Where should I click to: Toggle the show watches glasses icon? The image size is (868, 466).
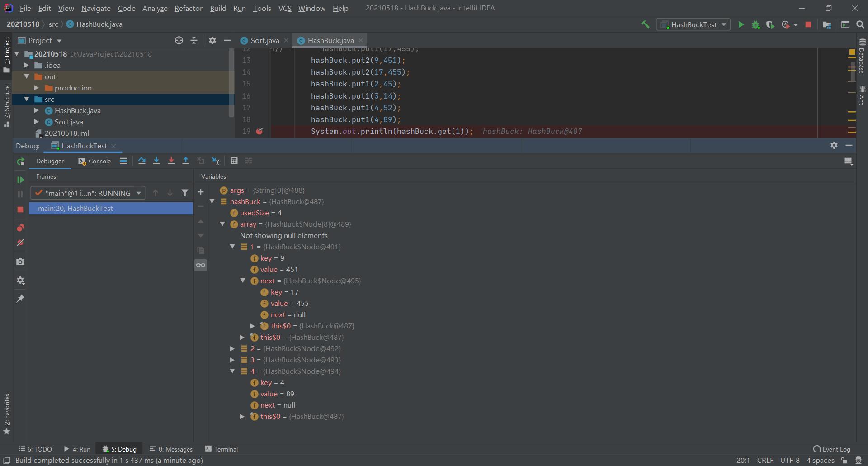coord(201,265)
